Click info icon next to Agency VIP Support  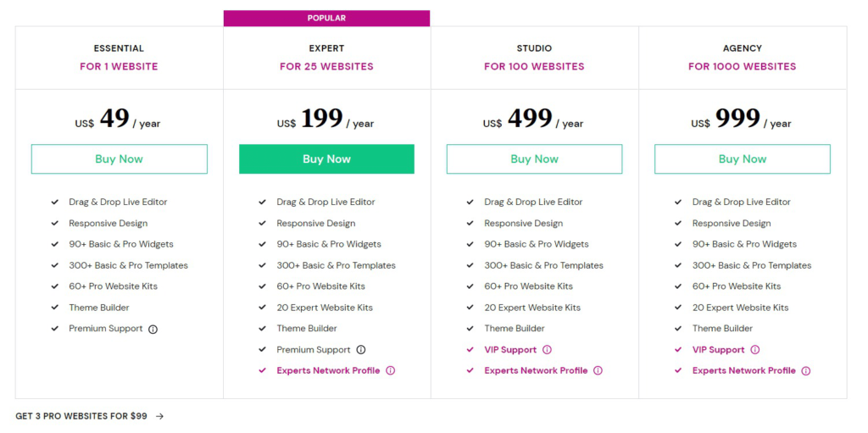point(755,350)
